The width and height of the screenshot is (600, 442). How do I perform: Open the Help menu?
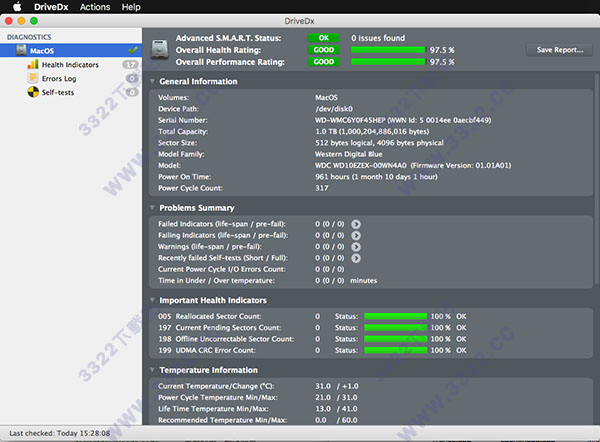pos(131,7)
